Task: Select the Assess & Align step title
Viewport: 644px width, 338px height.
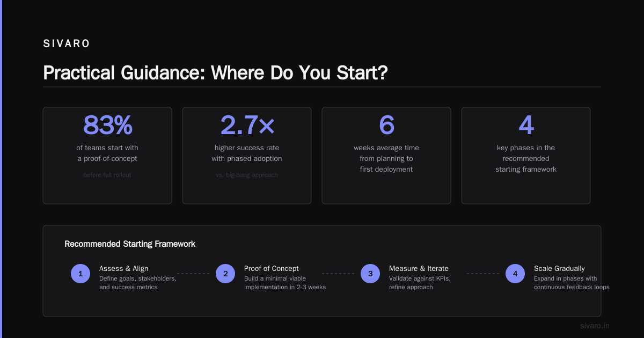Action: tap(124, 268)
